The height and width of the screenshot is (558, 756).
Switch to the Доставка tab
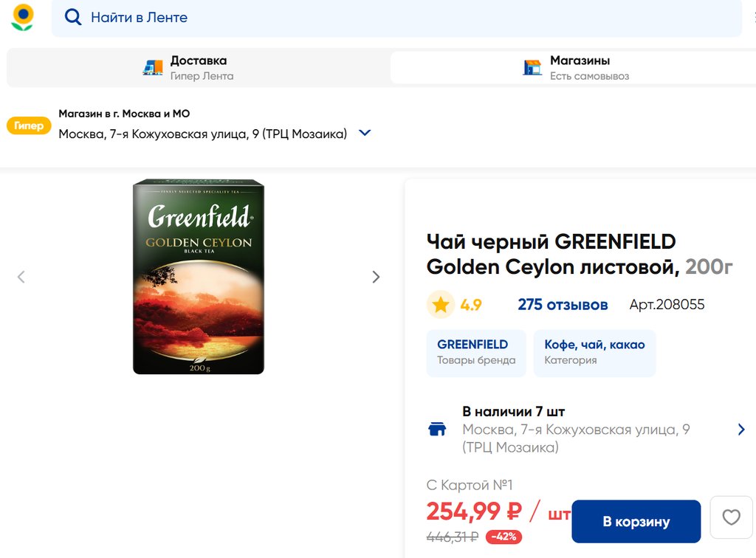tap(198, 68)
